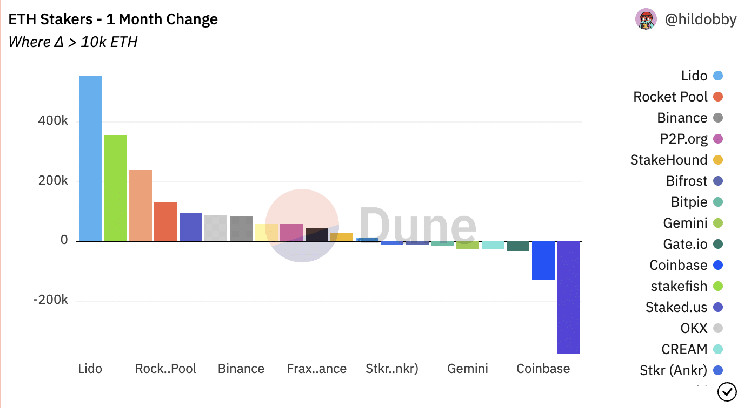Toggle the Rocket Pool legend entry
The image size is (745, 408).
click(x=670, y=97)
